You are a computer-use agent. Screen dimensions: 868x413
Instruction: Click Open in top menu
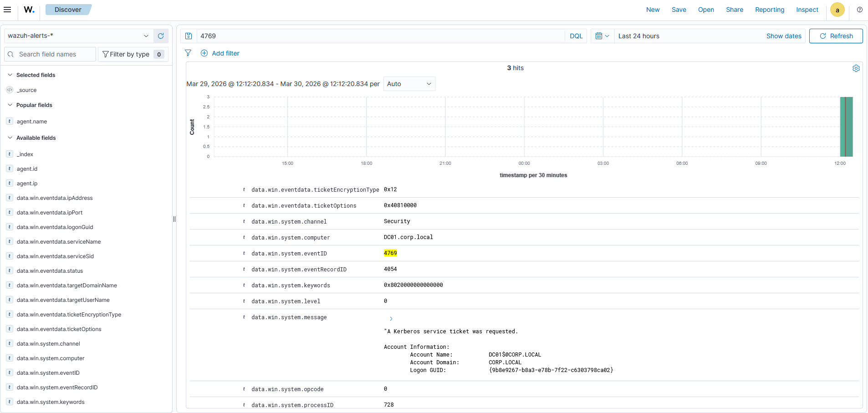pyautogui.click(x=706, y=10)
